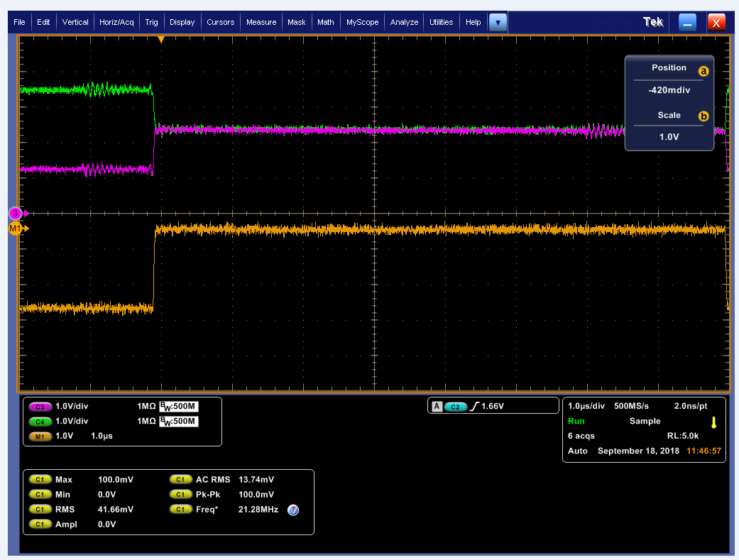Click the Tek logo in title bar
Screen dimensions: 739x560
[x=653, y=22]
